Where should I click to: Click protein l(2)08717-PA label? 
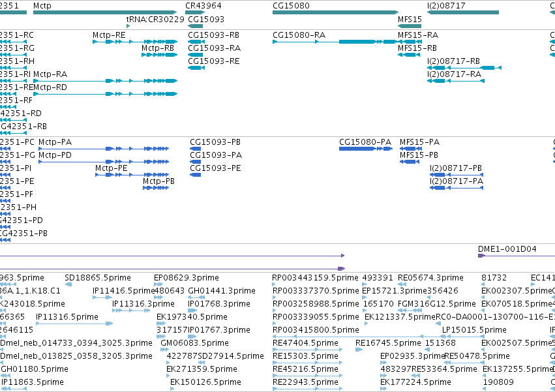pos(457,181)
